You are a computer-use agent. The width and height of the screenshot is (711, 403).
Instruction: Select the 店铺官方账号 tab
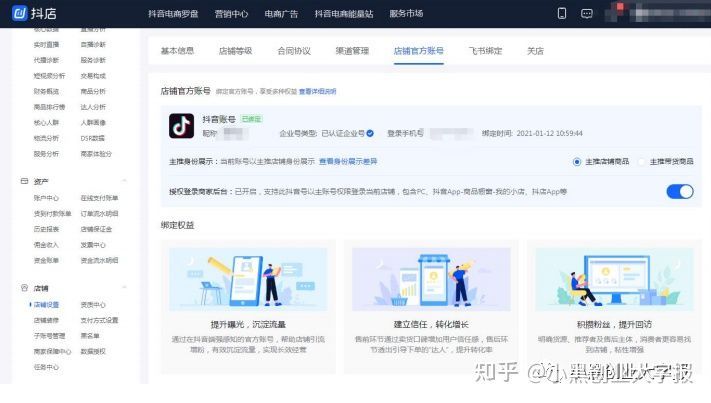[x=419, y=51]
